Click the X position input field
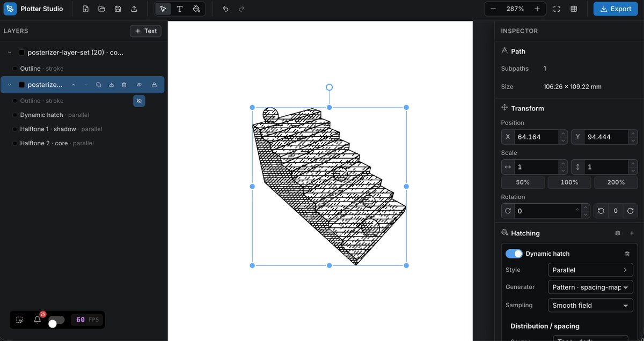 tap(536, 137)
